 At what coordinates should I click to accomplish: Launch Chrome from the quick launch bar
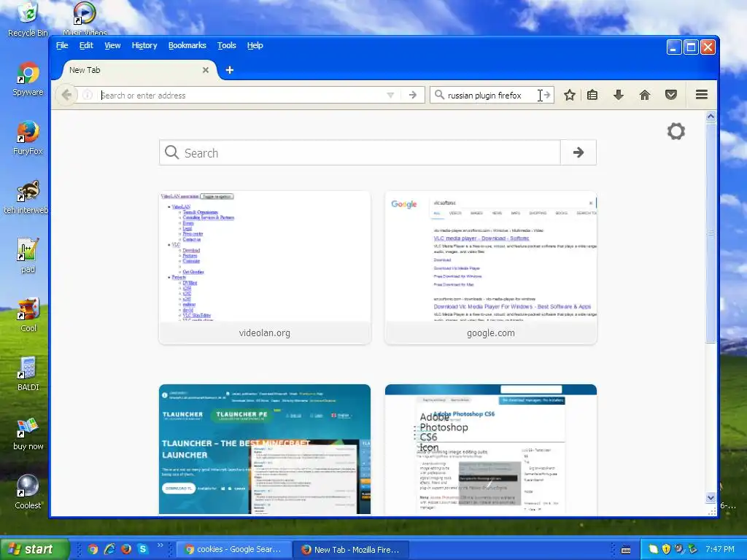93,549
